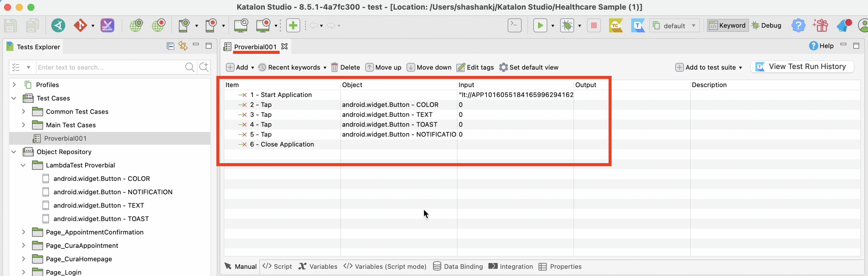Viewport: 868px width, 276px height.
Task: Switch to Debug perspective
Action: 766,26
